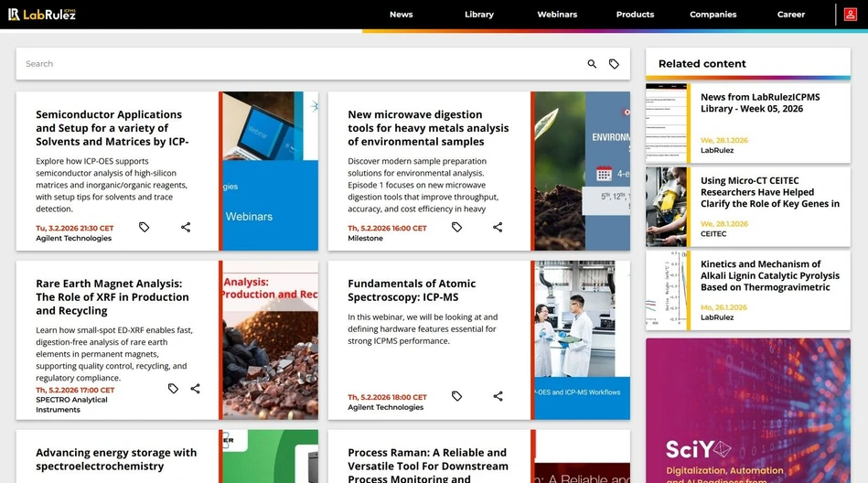868x483 pixels.
Task: Click tag icon on Semiconductor Applications card
Action: pos(144,227)
